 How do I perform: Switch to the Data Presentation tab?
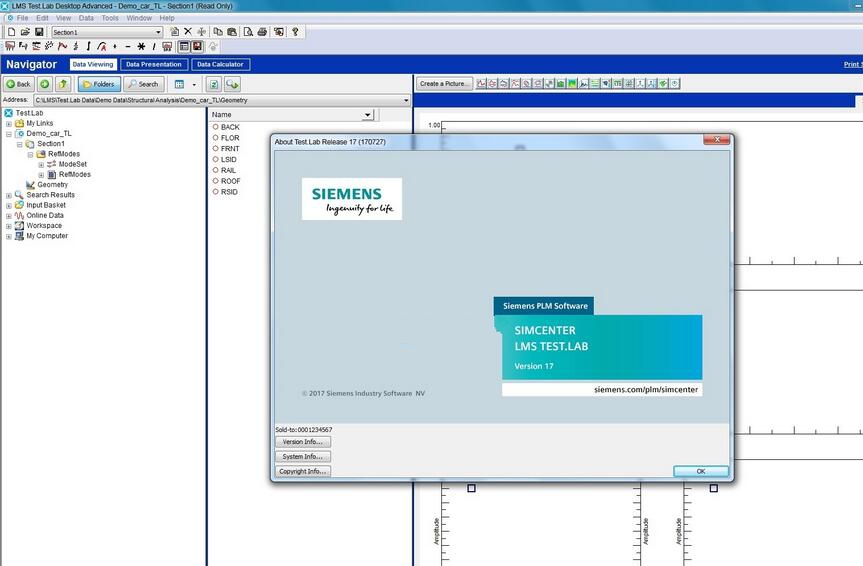tap(154, 64)
